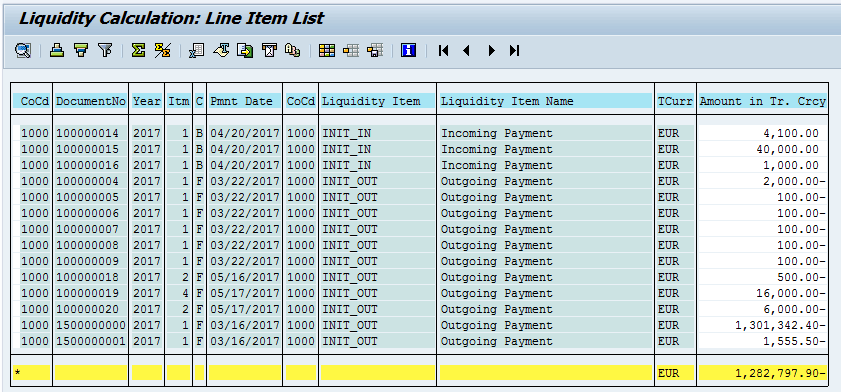The height and width of the screenshot is (392, 841).
Task: Click document number 100000020
Action: tap(87, 309)
